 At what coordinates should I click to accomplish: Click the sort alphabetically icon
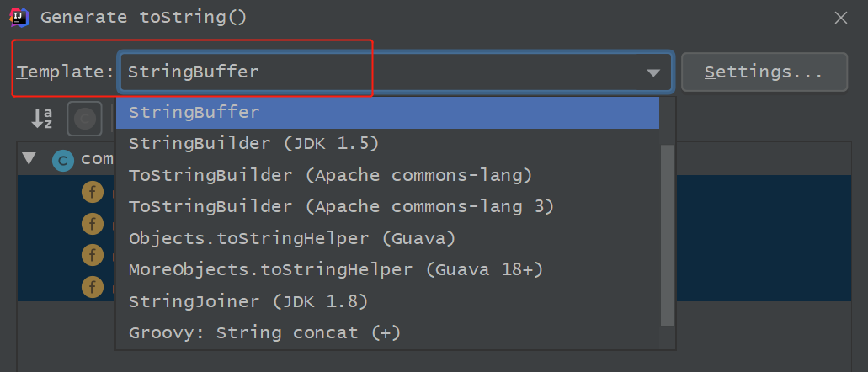(x=42, y=119)
